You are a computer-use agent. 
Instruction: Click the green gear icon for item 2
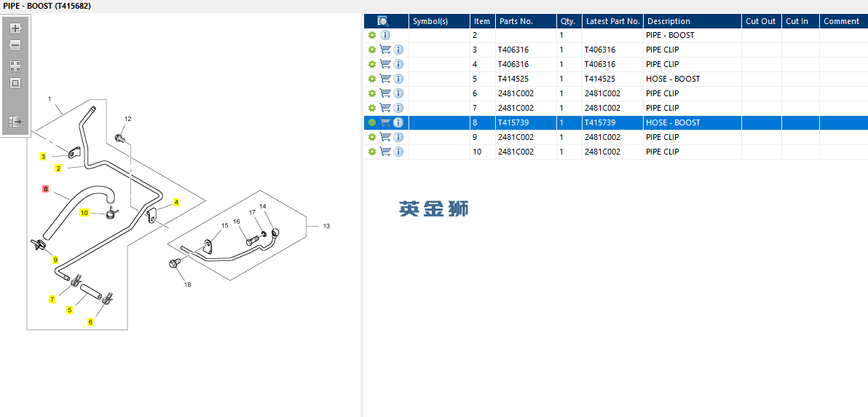(x=372, y=35)
